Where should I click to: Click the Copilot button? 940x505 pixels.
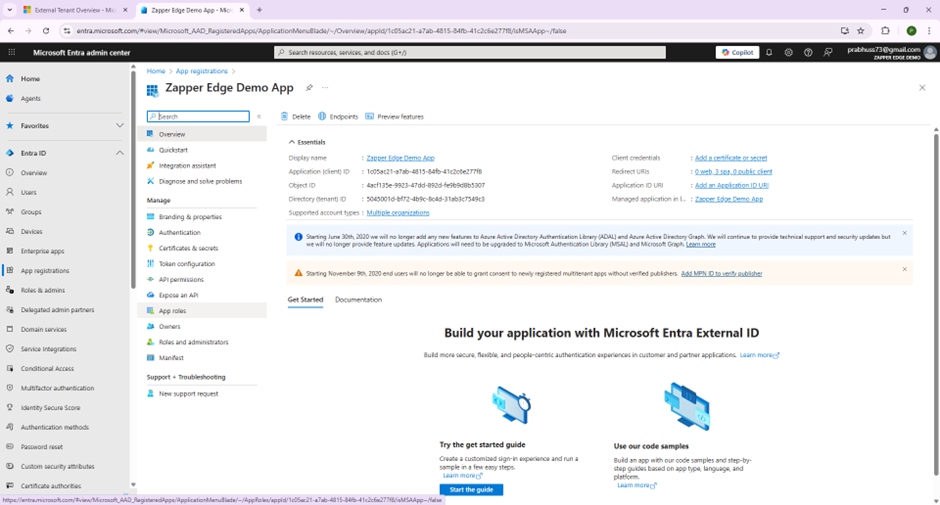pyautogui.click(x=737, y=52)
